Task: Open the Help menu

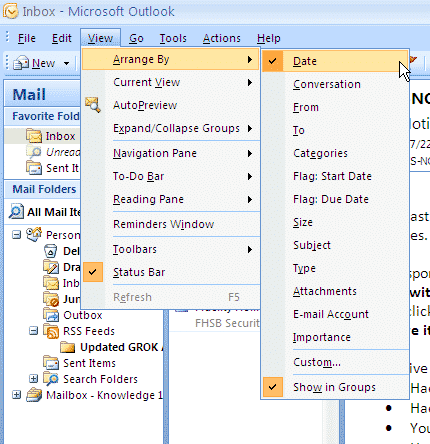Action: coord(269,38)
